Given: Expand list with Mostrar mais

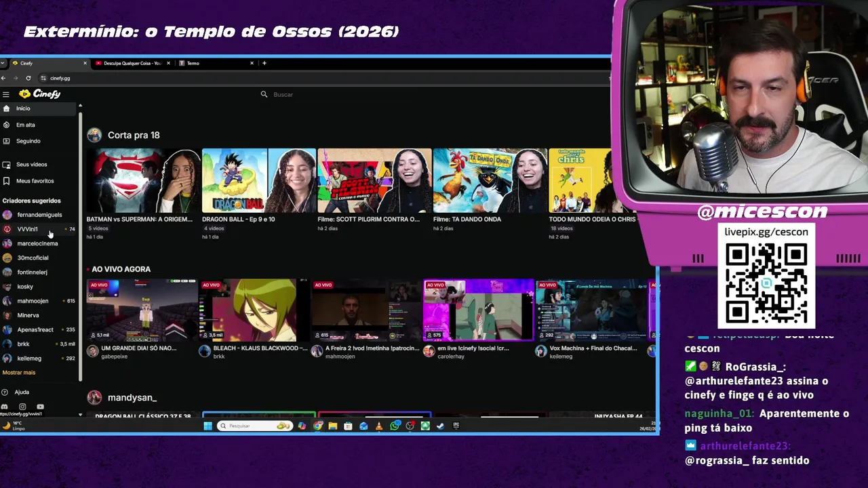Looking at the screenshot, I should tap(19, 373).
